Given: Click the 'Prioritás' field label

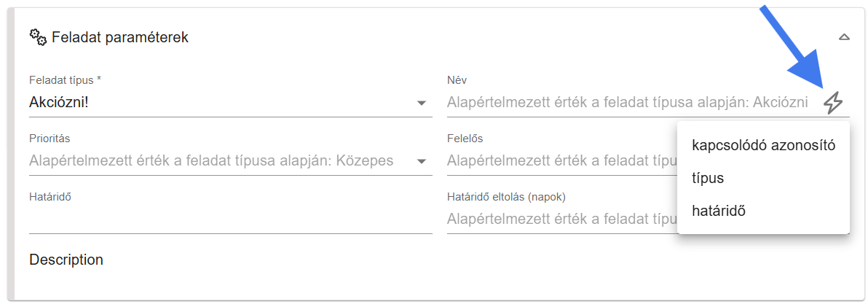Looking at the screenshot, I should pyautogui.click(x=50, y=138).
